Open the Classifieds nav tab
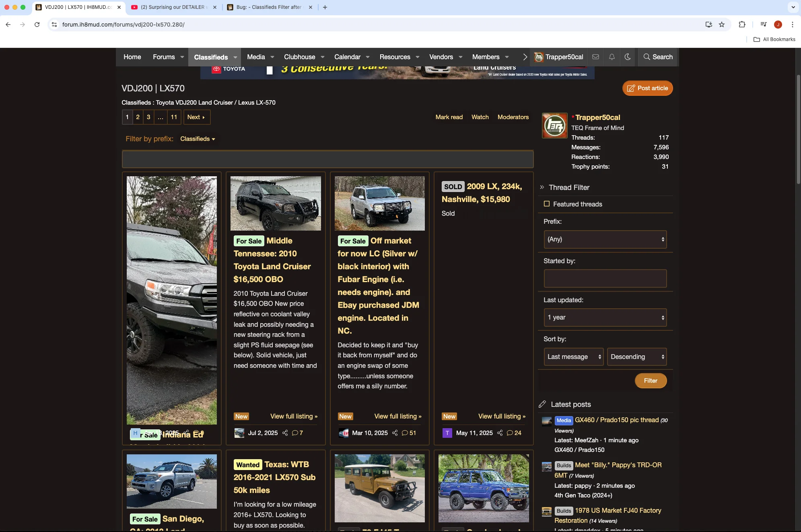The width and height of the screenshot is (801, 532). coord(211,57)
